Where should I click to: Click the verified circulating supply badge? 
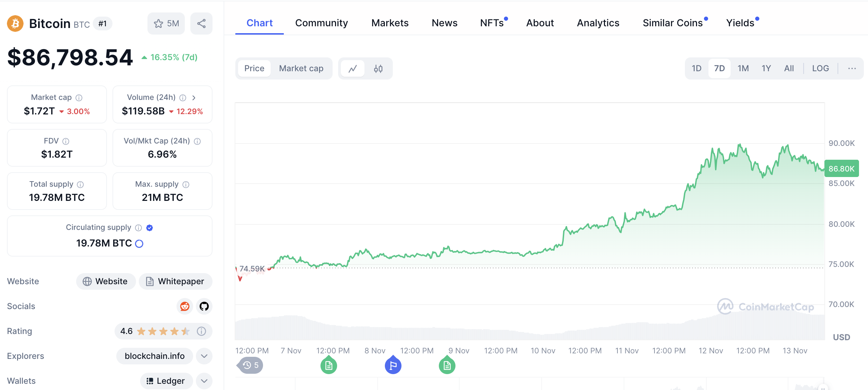150,228
